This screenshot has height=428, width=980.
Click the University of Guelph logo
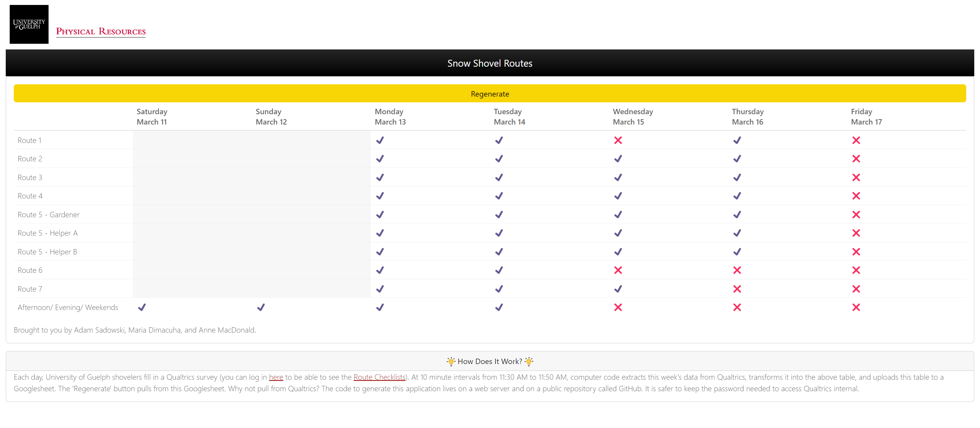(29, 24)
